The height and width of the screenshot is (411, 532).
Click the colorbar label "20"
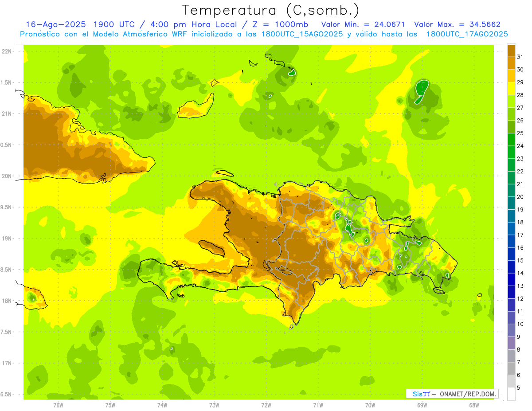pos(520,197)
